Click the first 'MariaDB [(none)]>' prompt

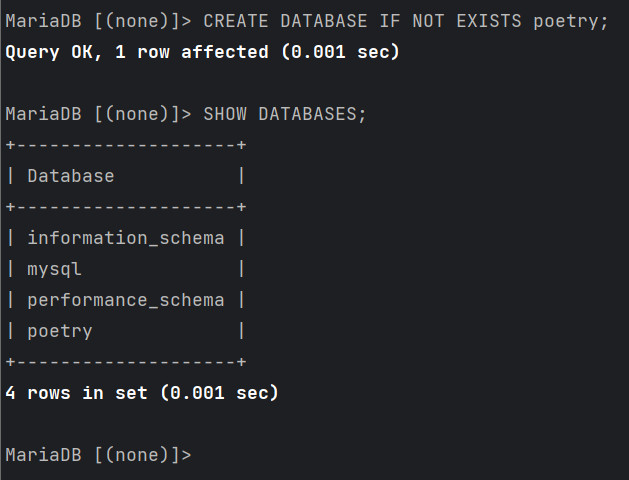click(x=98, y=21)
